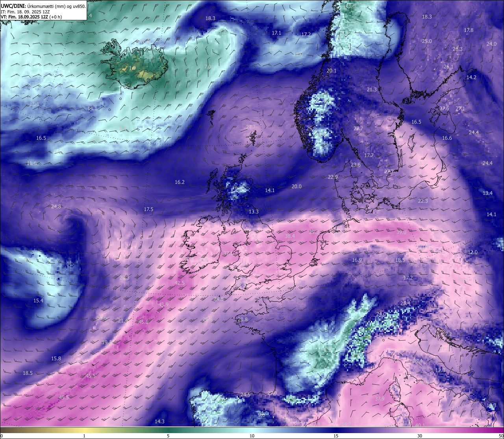
Task: Click the map value 15.8
Action: [56, 359]
